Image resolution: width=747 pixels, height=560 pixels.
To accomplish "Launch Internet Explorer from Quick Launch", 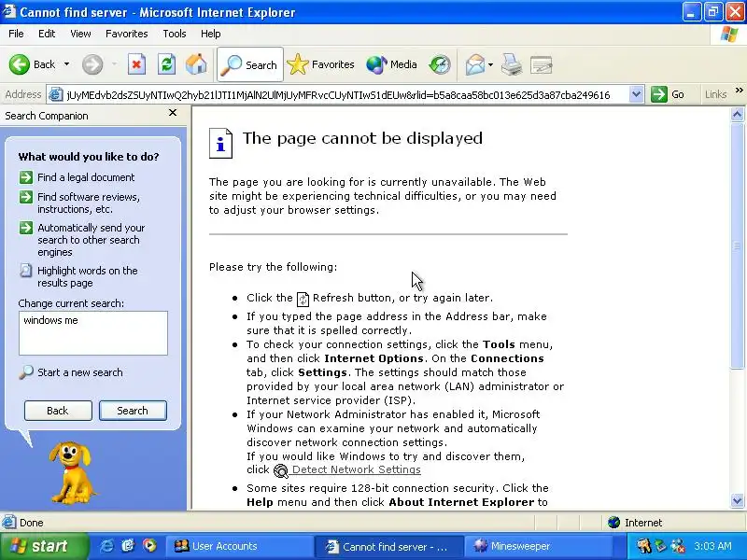I will (x=106, y=546).
